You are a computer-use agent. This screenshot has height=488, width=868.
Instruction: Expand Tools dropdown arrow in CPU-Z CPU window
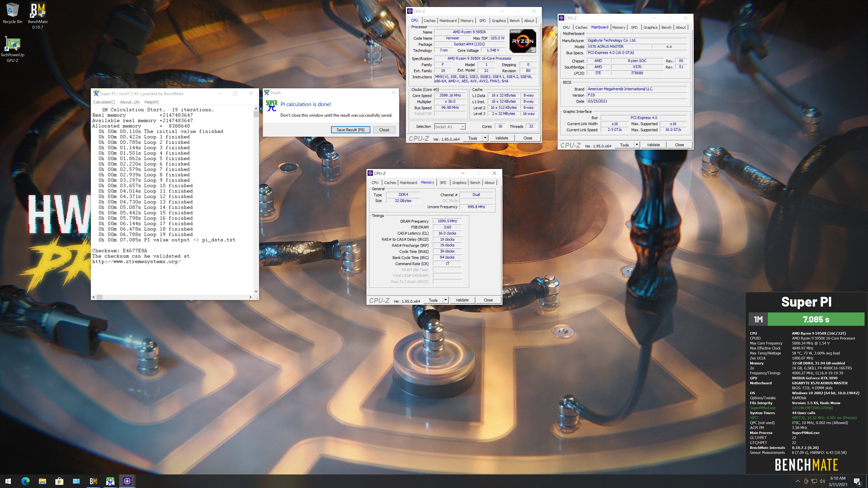[485, 138]
